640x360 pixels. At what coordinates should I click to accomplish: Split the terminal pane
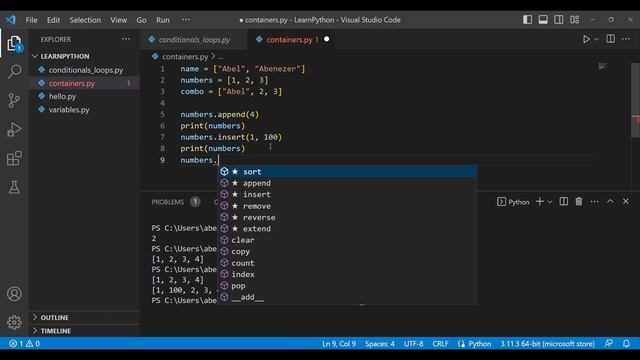click(x=564, y=202)
